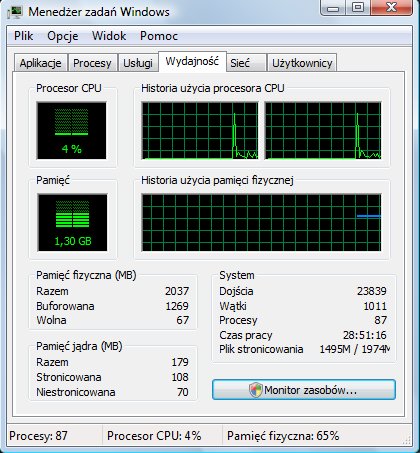This screenshot has width=420, height=453.
Task: Click the Task Manager title bar icon
Action: point(15,12)
